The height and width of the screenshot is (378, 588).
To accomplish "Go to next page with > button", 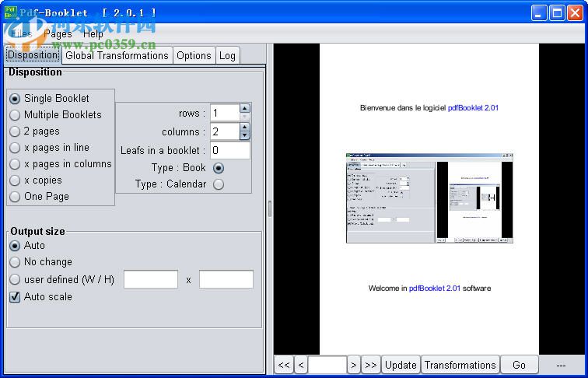I will tap(353, 365).
